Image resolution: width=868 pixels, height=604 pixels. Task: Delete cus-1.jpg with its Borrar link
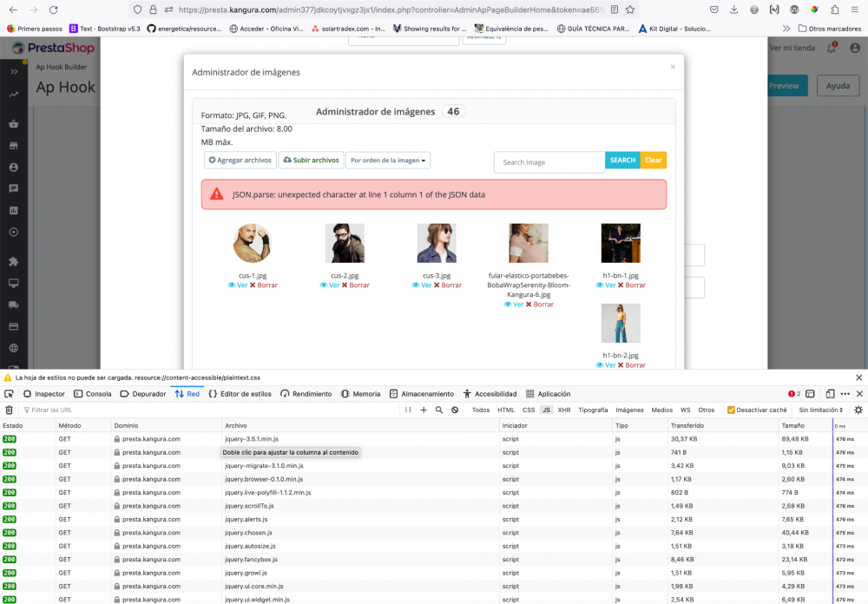click(x=264, y=286)
